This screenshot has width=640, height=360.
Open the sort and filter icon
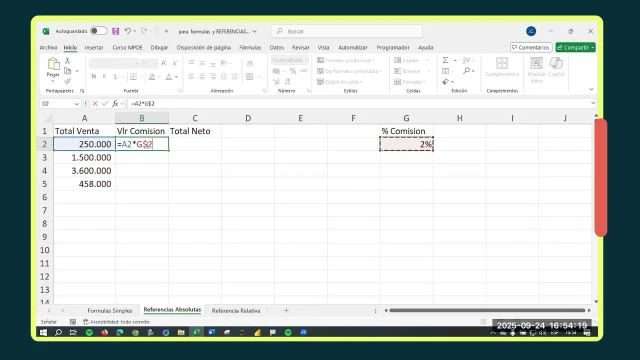coord(466,60)
